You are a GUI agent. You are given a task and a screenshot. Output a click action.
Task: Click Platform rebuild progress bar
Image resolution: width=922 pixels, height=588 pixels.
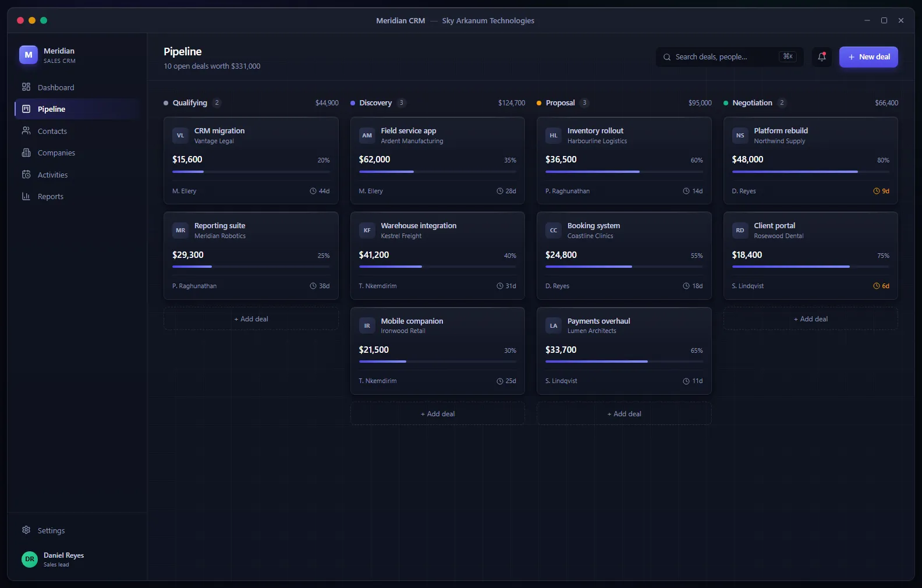click(x=811, y=172)
